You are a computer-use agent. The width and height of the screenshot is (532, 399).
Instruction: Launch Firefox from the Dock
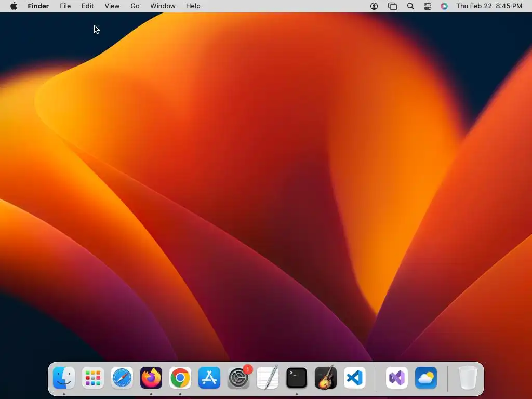[x=151, y=378]
